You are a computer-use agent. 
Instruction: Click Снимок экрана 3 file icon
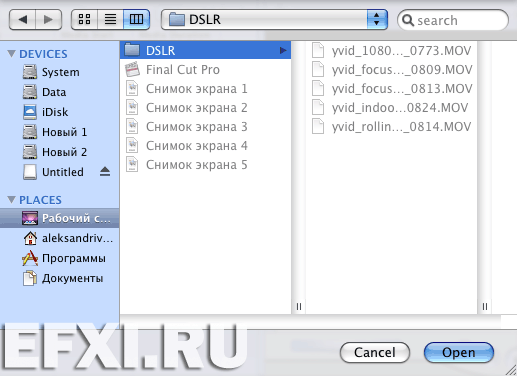pos(132,126)
